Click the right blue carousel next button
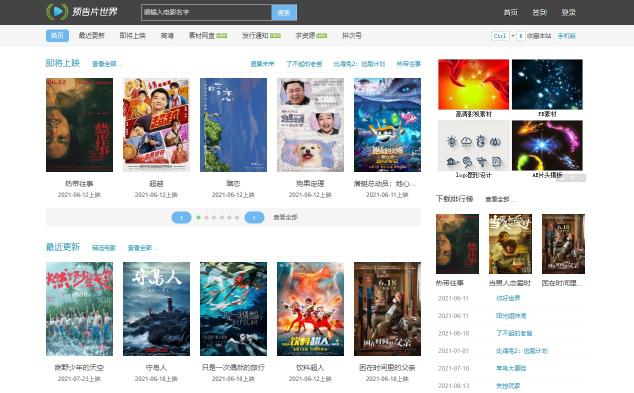Image resolution: width=634 pixels, height=393 pixels. [x=254, y=218]
